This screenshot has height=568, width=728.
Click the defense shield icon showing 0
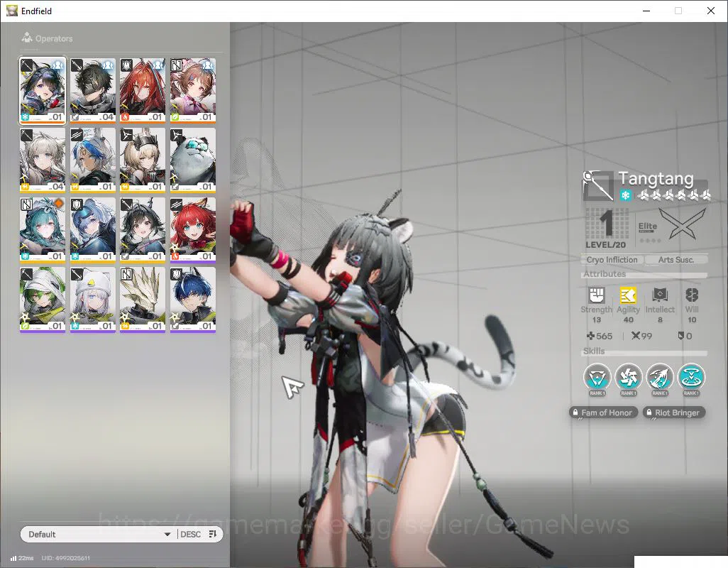click(681, 335)
